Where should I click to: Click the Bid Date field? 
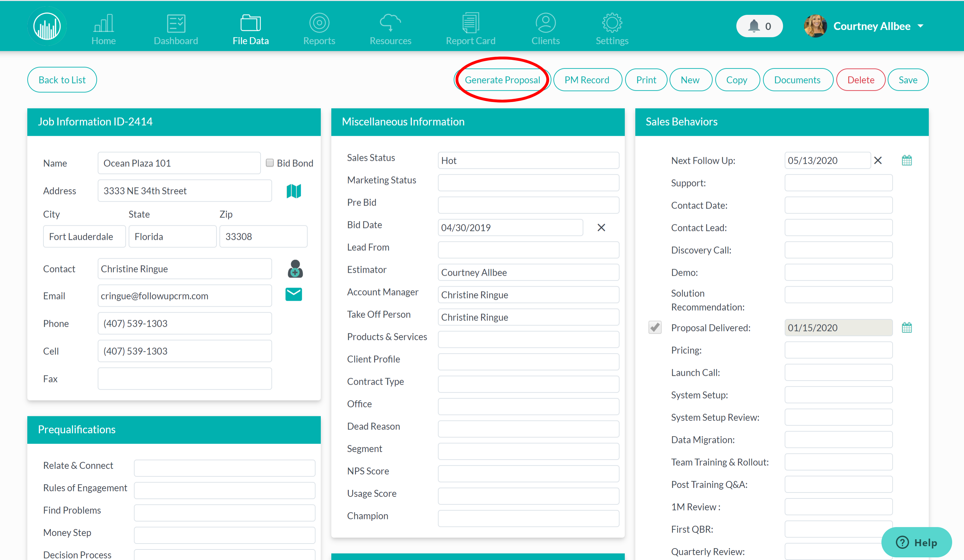point(510,228)
